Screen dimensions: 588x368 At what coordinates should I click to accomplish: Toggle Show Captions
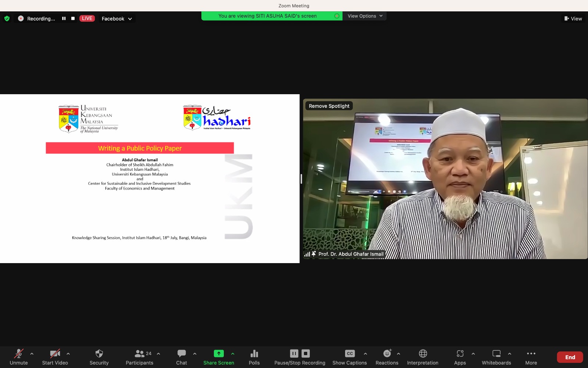coord(349,357)
